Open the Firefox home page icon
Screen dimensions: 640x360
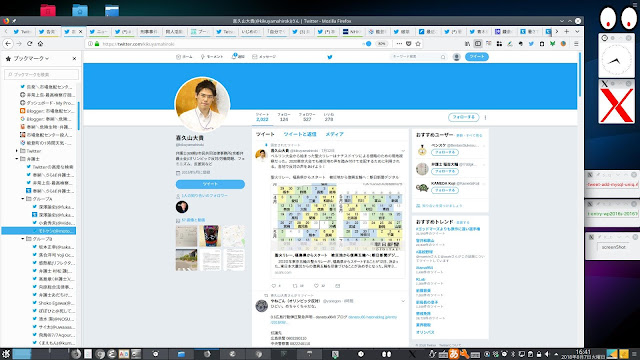pyautogui.click(x=40, y=44)
